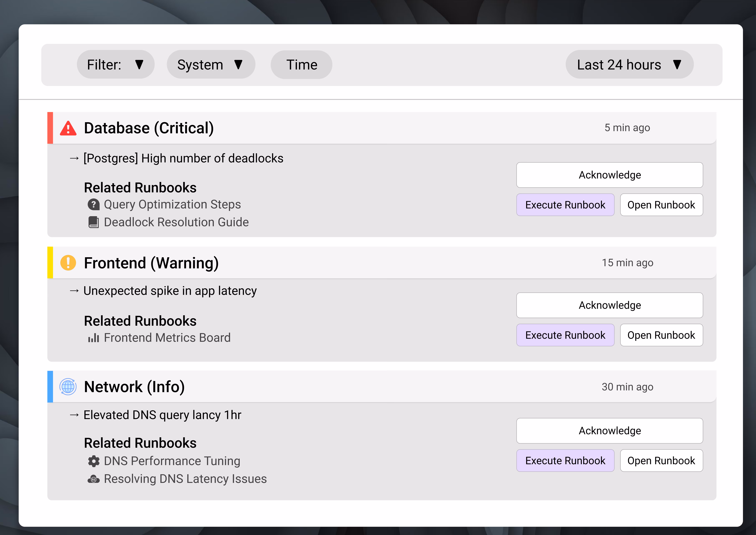Image resolution: width=756 pixels, height=535 pixels.
Task: Click the '5 min ago' timestamp
Action: pyautogui.click(x=627, y=128)
